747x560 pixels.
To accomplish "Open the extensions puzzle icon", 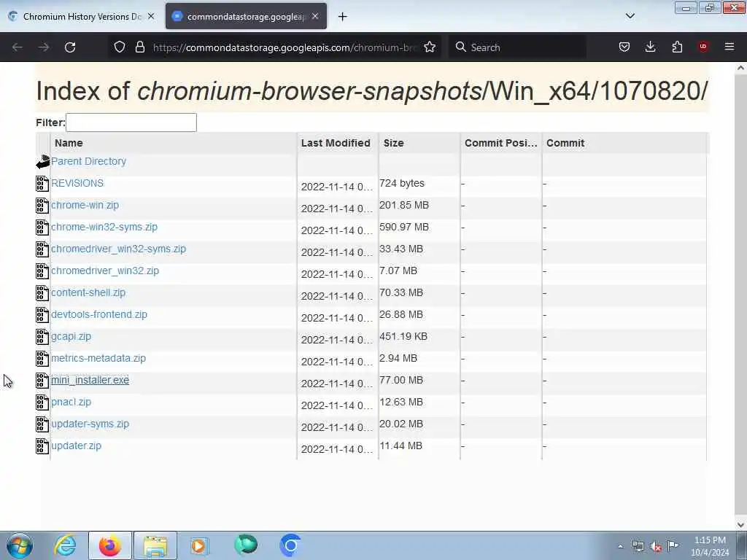I will click(x=677, y=47).
